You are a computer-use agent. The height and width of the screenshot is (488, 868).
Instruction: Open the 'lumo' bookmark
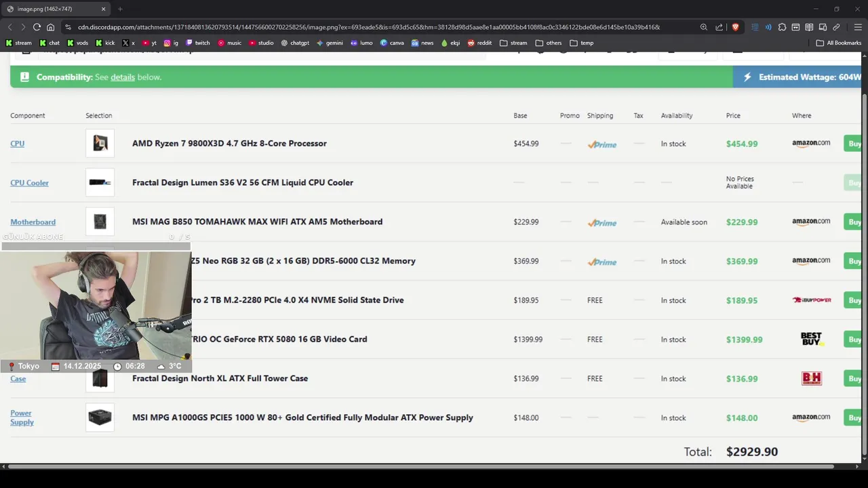click(361, 43)
